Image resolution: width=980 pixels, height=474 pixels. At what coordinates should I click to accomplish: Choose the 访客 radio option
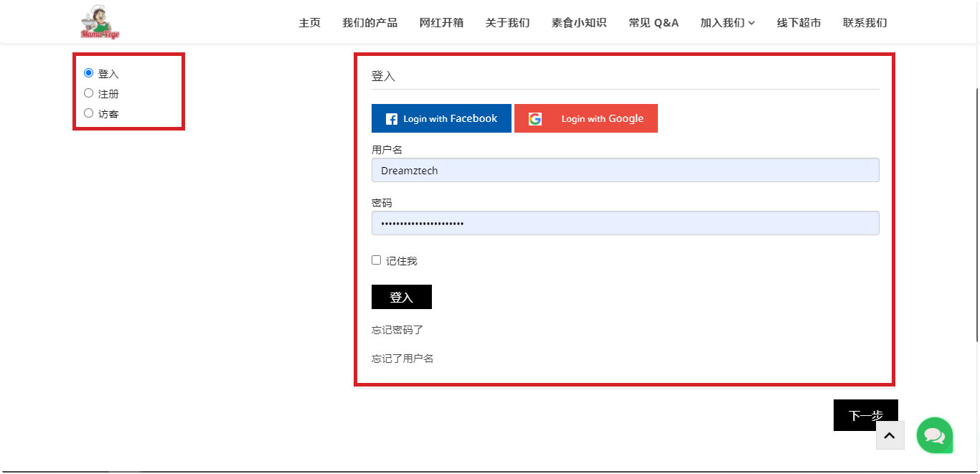coord(89,113)
